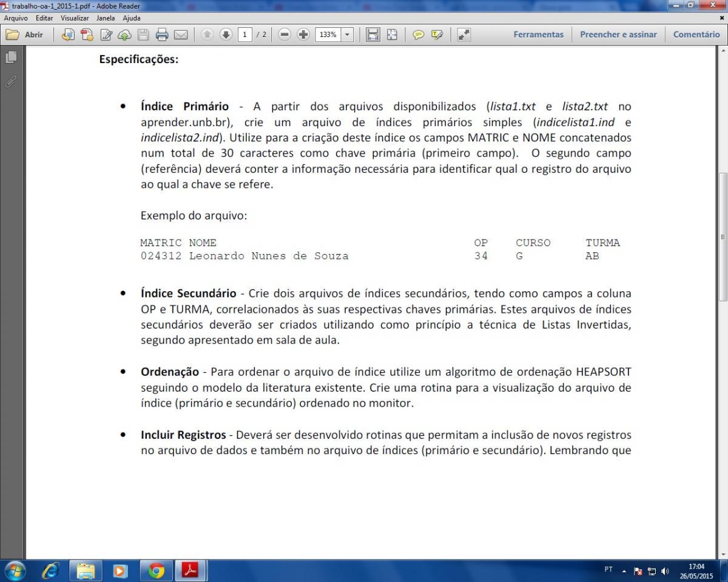Click the cloud upload icon
This screenshot has width=728, height=582.
point(124,35)
